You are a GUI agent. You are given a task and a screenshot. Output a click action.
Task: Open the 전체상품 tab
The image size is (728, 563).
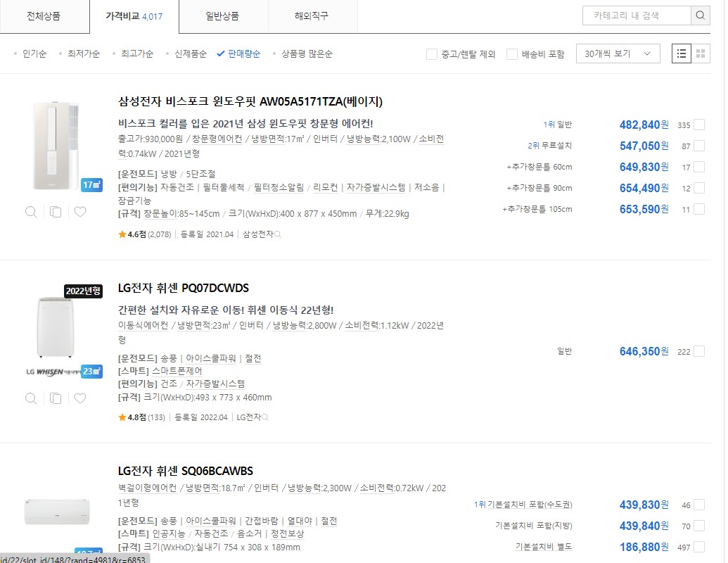coord(44,16)
